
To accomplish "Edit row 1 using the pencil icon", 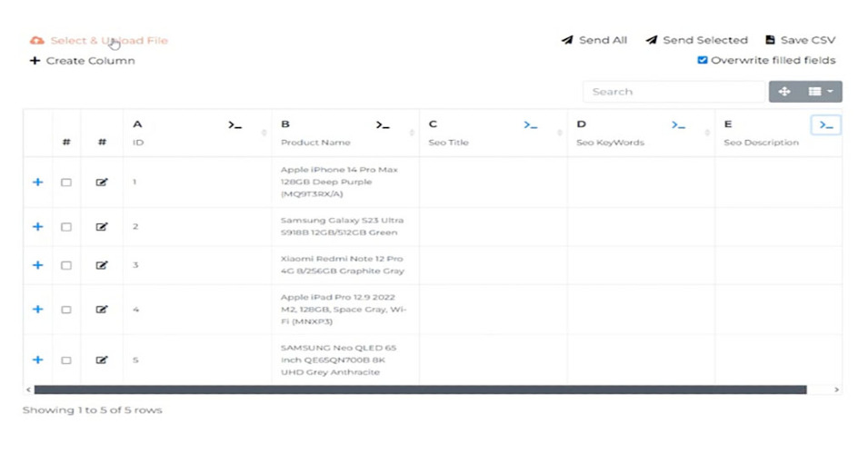I will 102,182.
